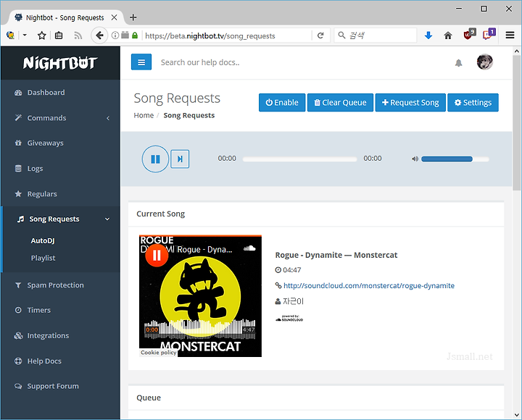Pause the SoundCloud embedded player
The height and width of the screenshot is (420, 522).
click(157, 256)
